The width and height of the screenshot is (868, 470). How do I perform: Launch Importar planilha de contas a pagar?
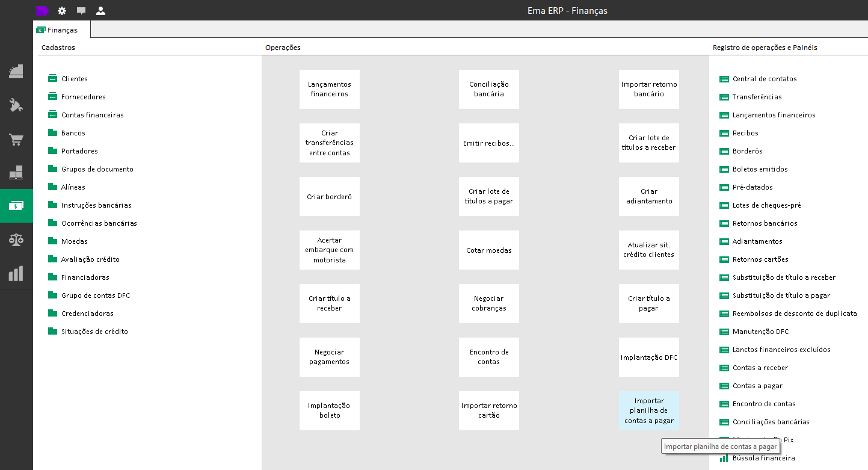tap(648, 410)
